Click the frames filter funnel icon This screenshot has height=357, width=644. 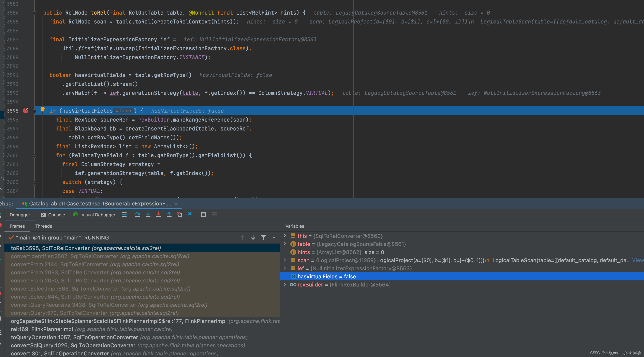coord(263,237)
